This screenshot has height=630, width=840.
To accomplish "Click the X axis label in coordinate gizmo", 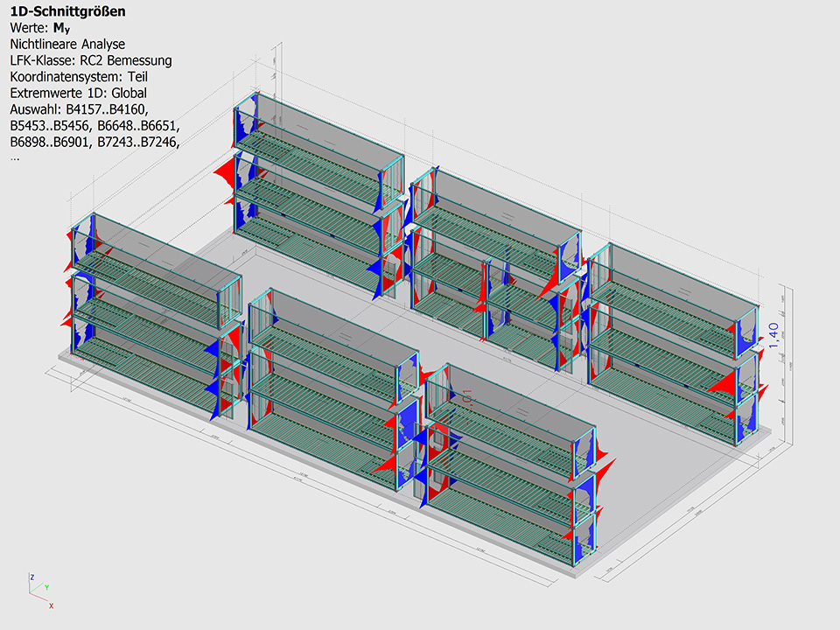I will [x=51, y=605].
